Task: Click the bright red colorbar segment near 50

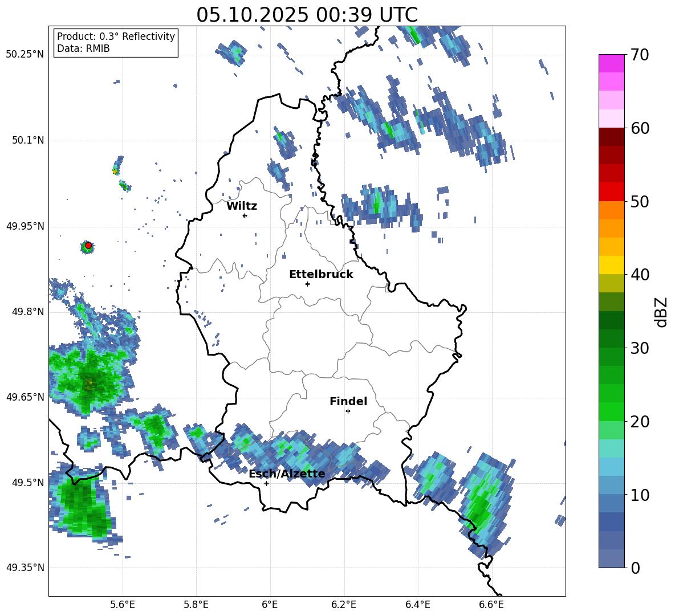Action: click(611, 191)
